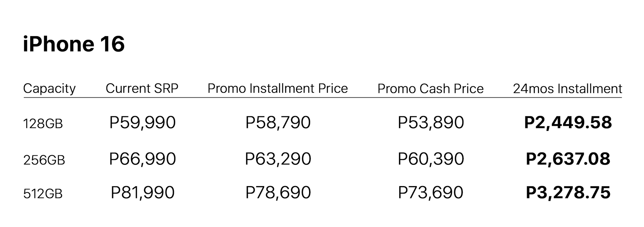Screen dimensions: 644x227
Task: Select the Promo Installment Price header
Action: [x=278, y=89]
